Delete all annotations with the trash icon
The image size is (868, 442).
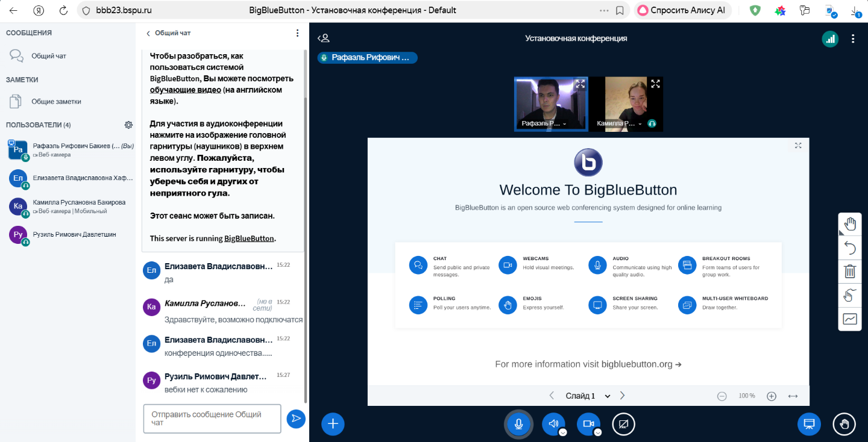tap(850, 271)
